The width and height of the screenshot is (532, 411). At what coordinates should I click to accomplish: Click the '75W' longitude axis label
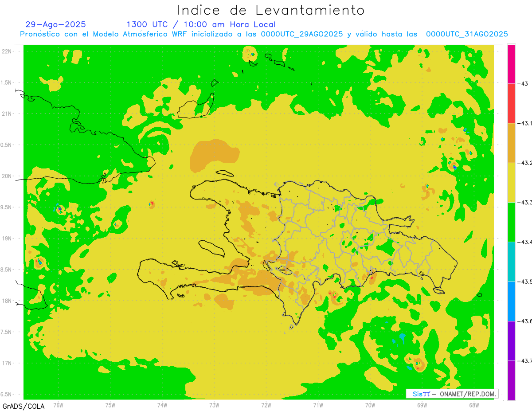click(110, 405)
